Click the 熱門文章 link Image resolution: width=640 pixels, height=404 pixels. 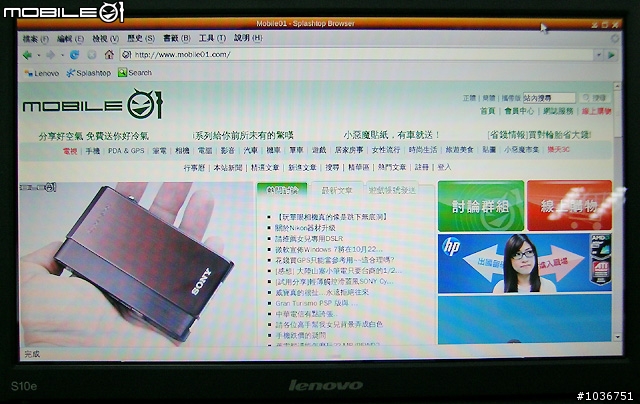(392, 167)
